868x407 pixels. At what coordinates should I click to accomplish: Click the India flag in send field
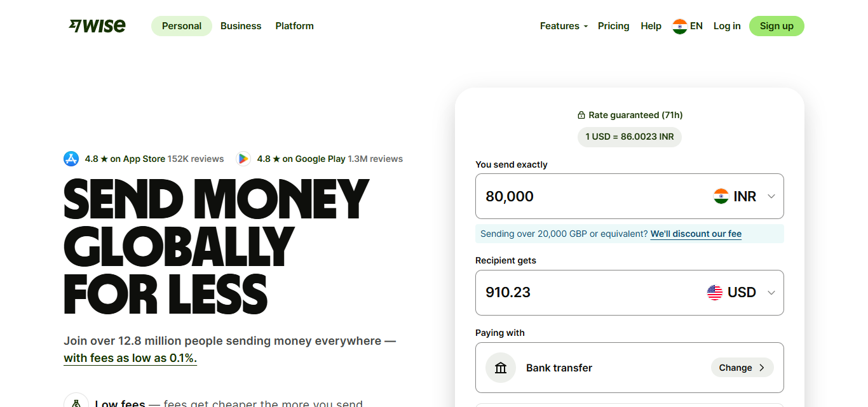[721, 196]
